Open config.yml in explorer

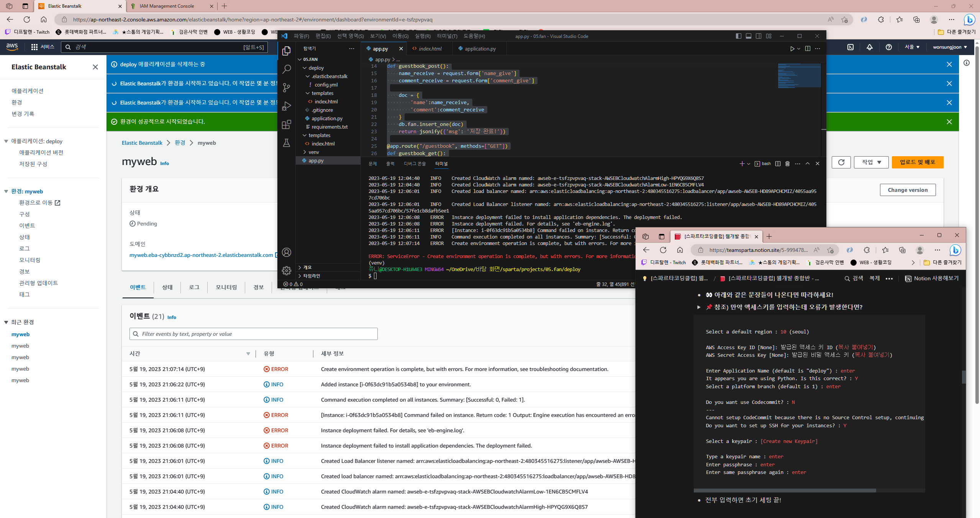(326, 85)
